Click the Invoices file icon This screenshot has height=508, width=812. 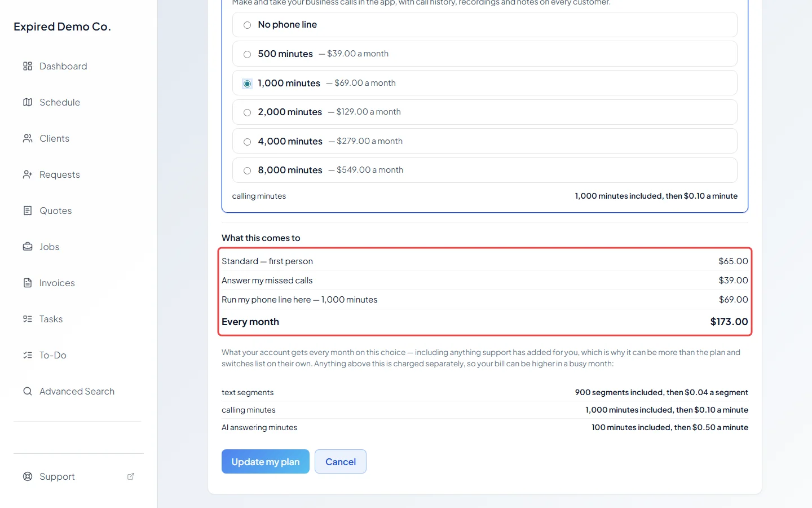[x=28, y=283]
